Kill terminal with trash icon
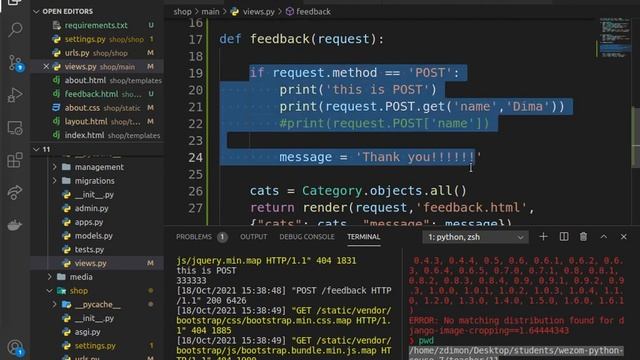This screenshot has width=640, height=360. (x=583, y=237)
